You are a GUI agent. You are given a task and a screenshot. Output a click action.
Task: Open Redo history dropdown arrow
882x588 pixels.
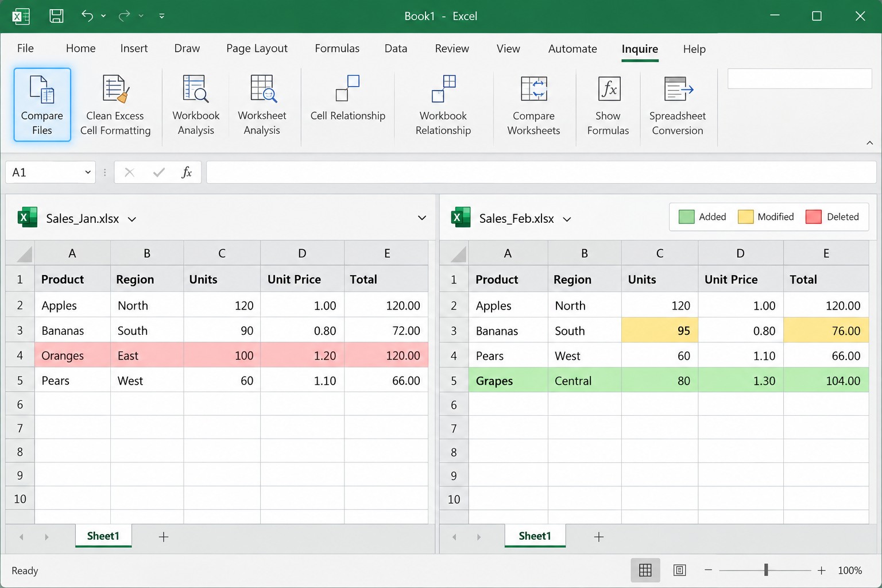(141, 16)
